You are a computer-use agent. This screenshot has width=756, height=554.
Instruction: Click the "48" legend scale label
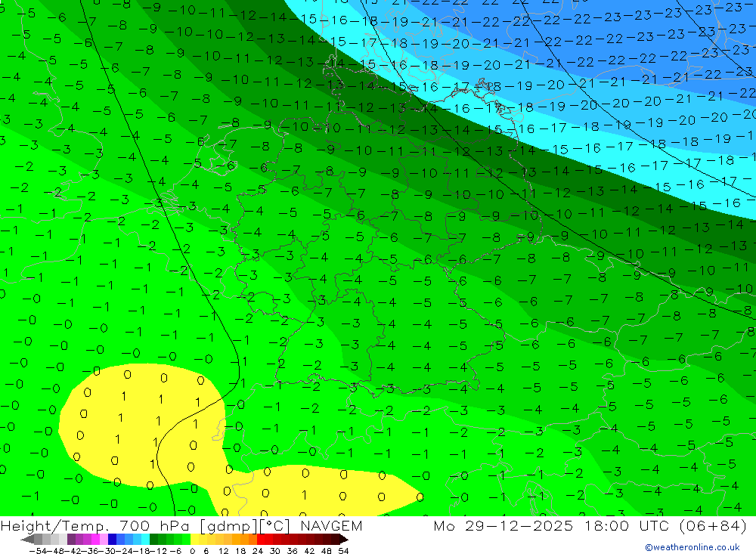click(x=327, y=551)
